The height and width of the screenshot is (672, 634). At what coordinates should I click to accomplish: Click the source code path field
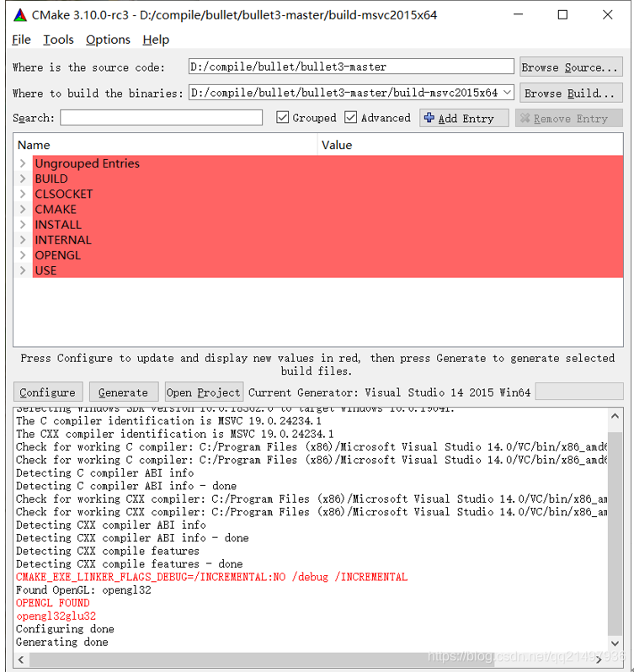pos(351,67)
